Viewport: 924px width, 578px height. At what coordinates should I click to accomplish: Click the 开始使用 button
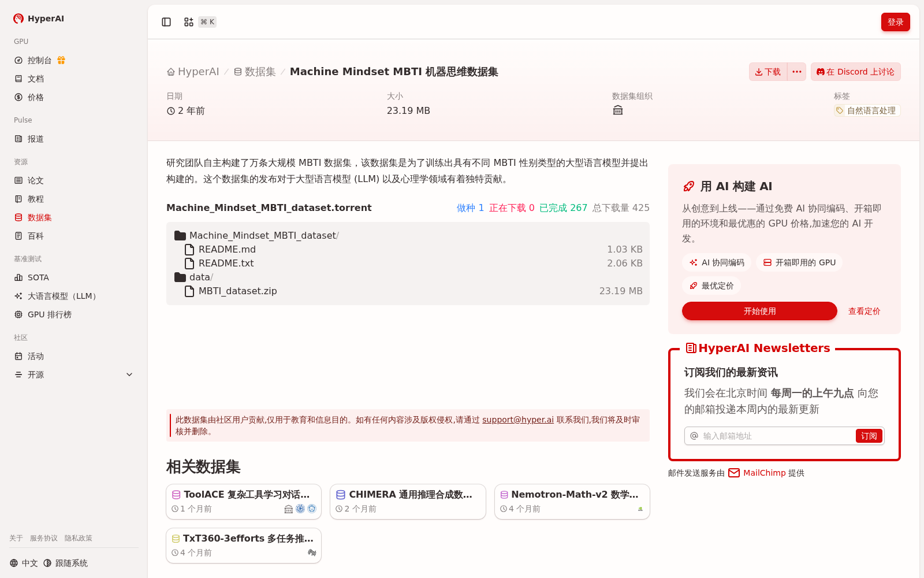[759, 311]
